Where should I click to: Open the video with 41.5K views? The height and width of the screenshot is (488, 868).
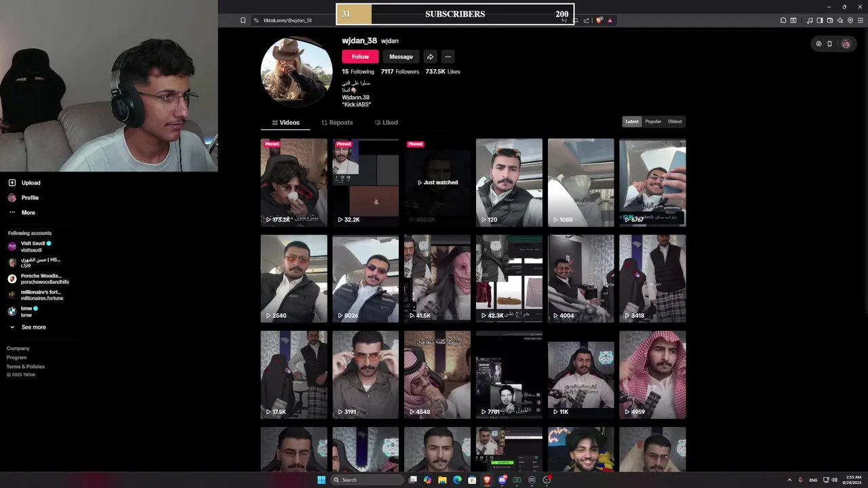click(x=437, y=278)
